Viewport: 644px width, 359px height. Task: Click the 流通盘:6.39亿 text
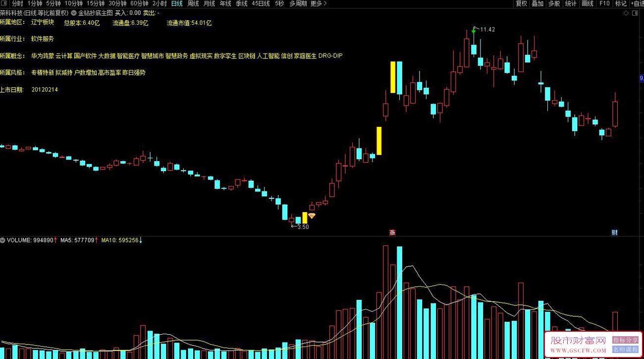(130, 23)
